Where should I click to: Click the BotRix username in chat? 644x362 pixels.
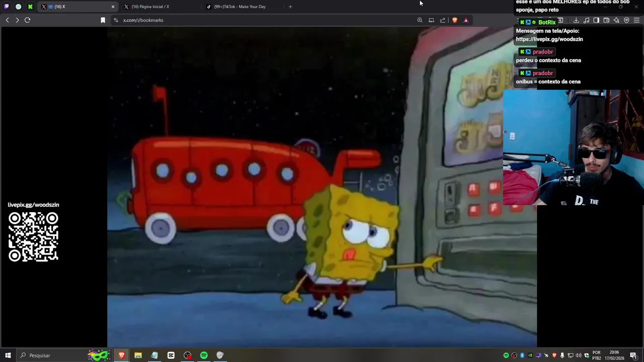[x=547, y=22]
